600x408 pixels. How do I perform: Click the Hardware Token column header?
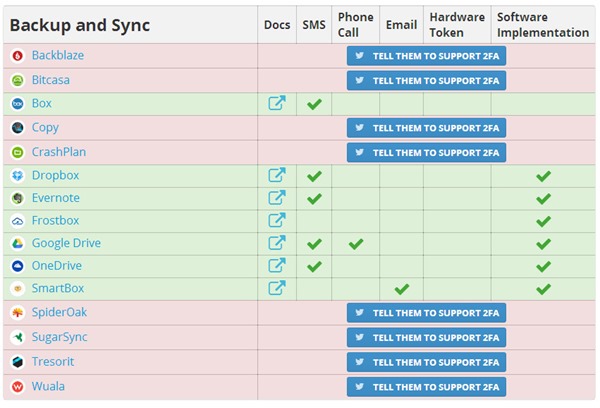click(456, 25)
